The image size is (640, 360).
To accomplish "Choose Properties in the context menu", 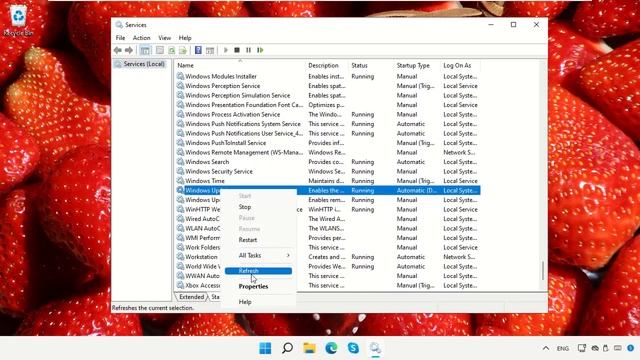I will [253, 287].
